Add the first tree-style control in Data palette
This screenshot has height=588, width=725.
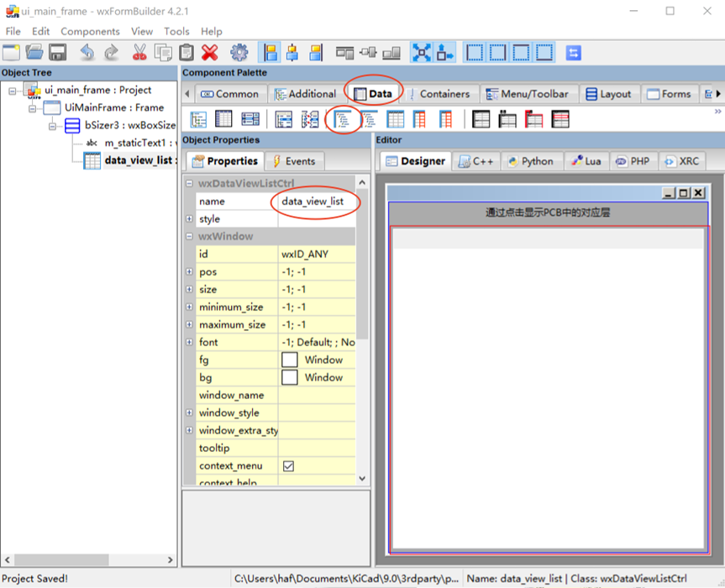point(198,119)
